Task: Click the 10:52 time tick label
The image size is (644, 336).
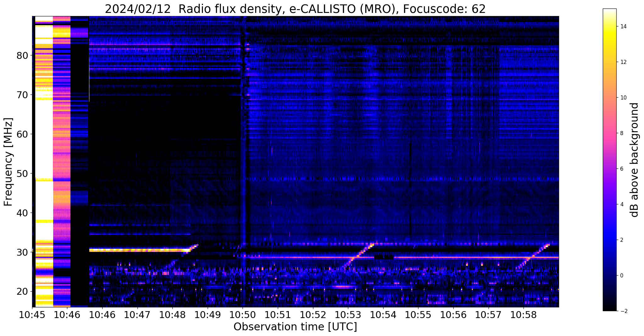Action: tap(313, 315)
